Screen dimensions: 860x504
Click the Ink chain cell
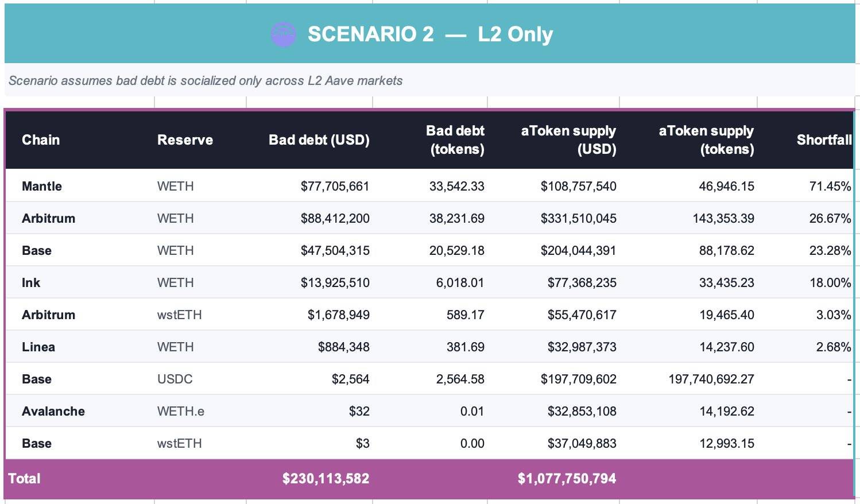coord(31,283)
